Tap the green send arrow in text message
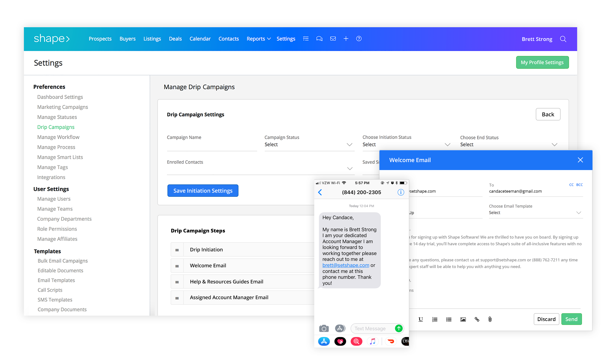The height and width of the screenshot is (364, 604). [399, 328]
